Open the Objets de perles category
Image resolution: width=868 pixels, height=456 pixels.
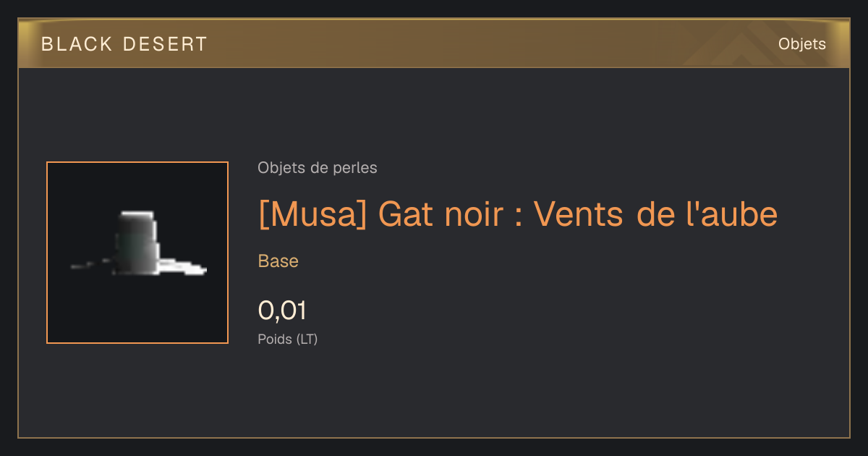318,168
